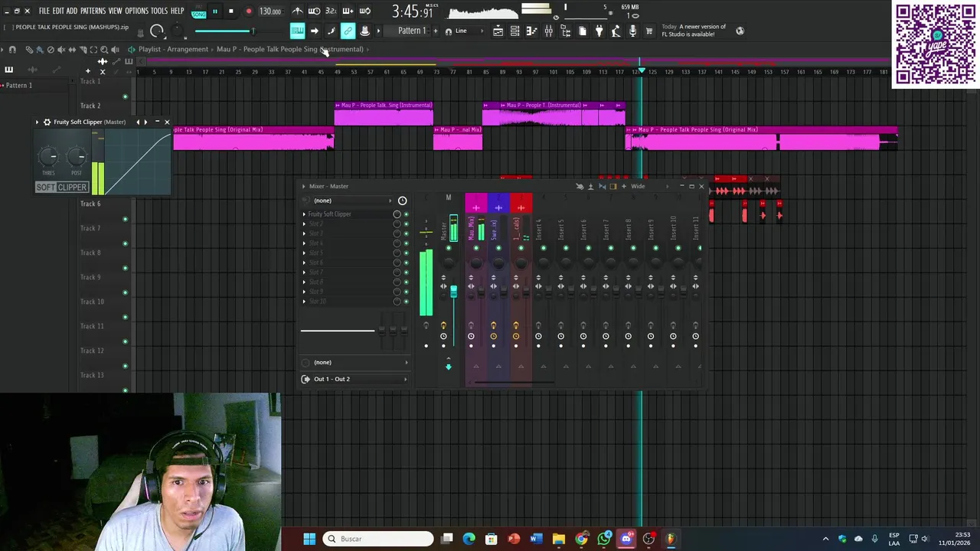Click the SOFT CLIPPER logo button
The height and width of the screenshot is (551, 980).
[x=62, y=187]
